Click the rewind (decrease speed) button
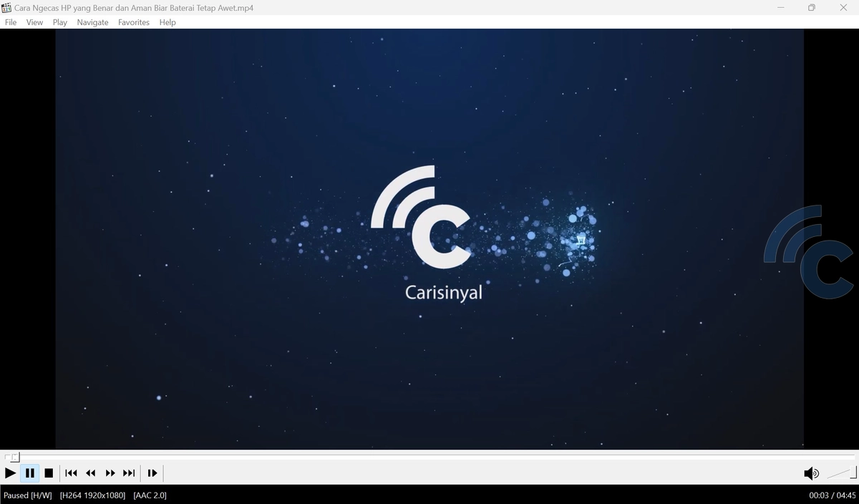The height and width of the screenshot is (504, 859). click(90, 473)
